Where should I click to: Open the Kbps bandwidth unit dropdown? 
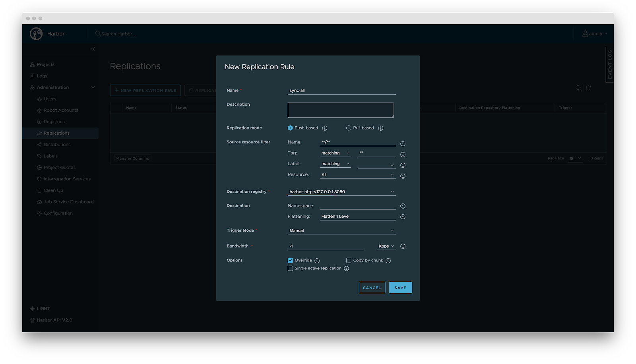point(386,246)
